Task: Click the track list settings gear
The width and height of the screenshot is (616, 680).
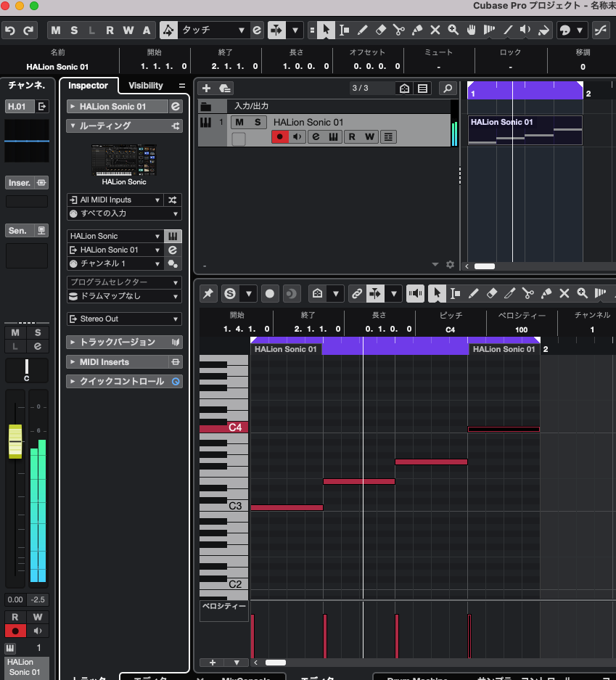Action: click(x=450, y=265)
